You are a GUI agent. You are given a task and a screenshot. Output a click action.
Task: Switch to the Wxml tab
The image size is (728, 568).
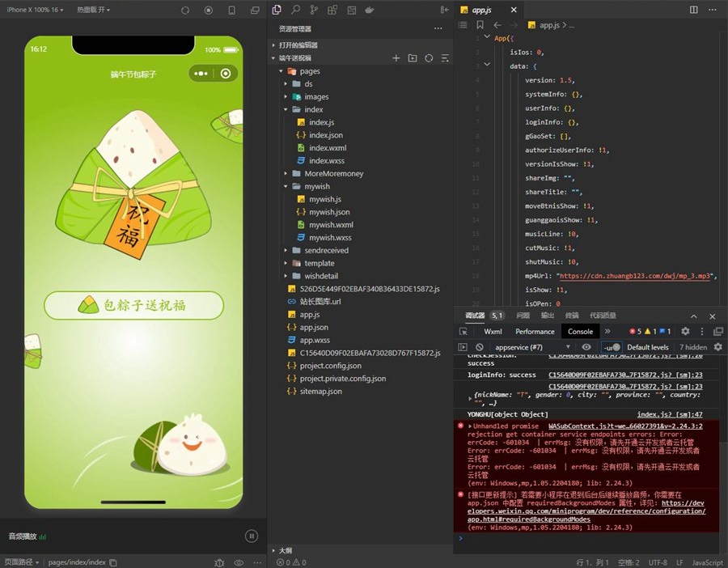click(x=493, y=331)
